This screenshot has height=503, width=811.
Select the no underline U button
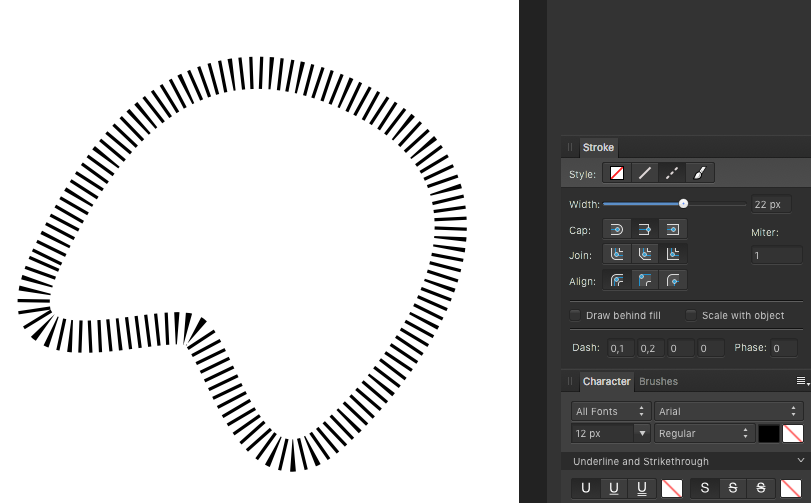pos(585,488)
